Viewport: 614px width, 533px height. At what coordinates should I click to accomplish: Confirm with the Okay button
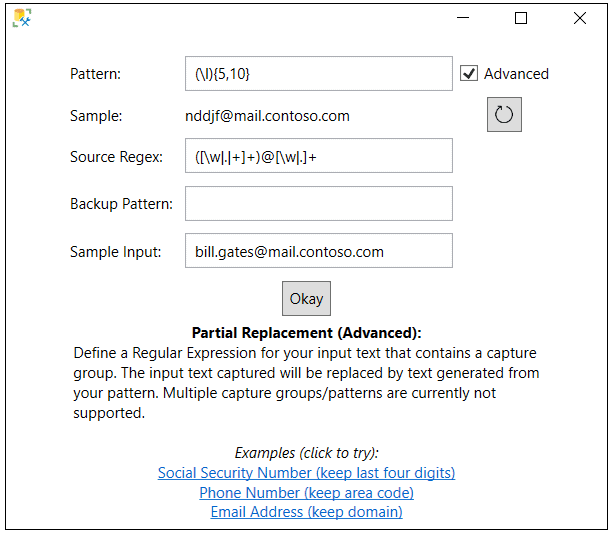point(306,298)
